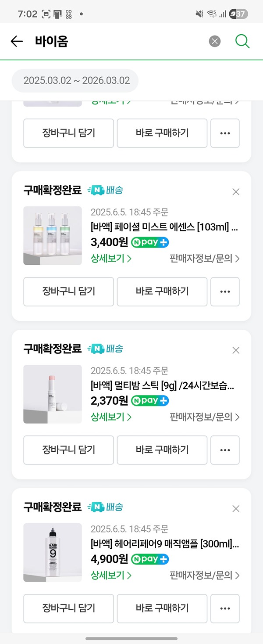Remove the Hair Repair 9 ampoule order
Screen dimensions: 263x644
(x=236, y=508)
